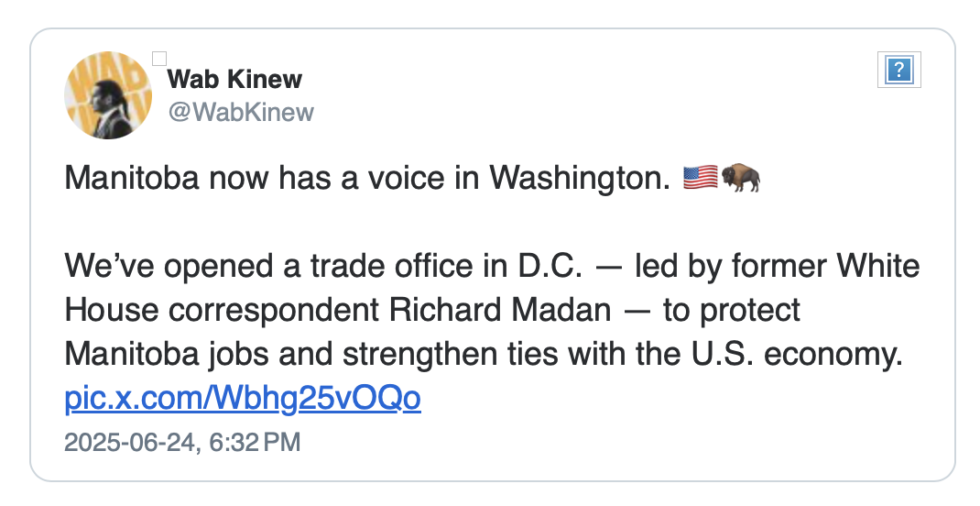This screenshot has width=980, height=506.
Task: Visit the @WabKinew handle
Action: [x=241, y=112]
